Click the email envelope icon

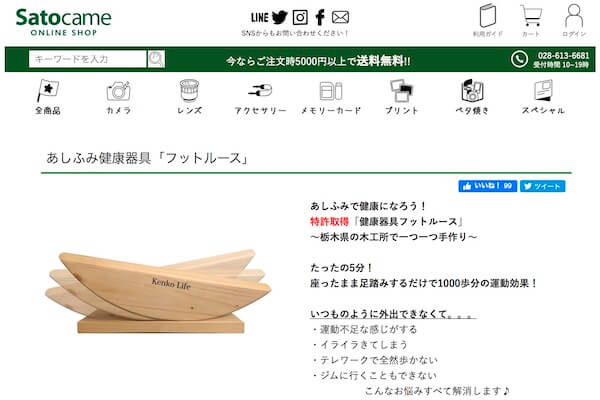point(340,17)
